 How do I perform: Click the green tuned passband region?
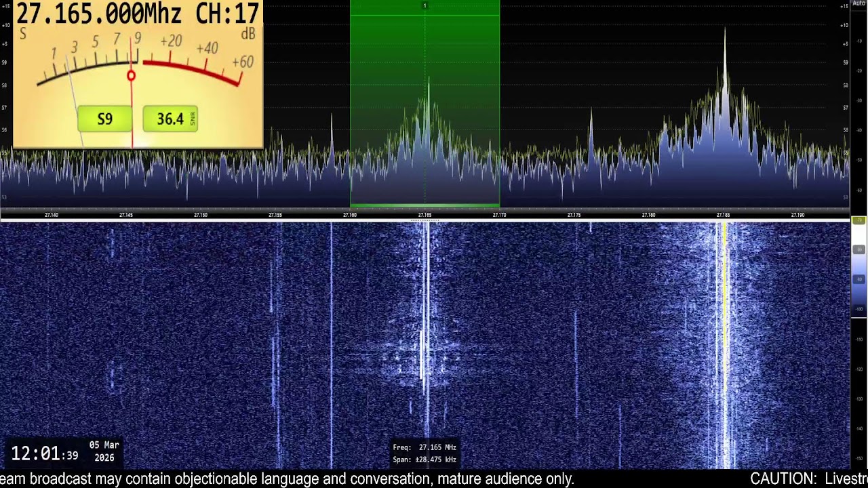click(425, 104)
